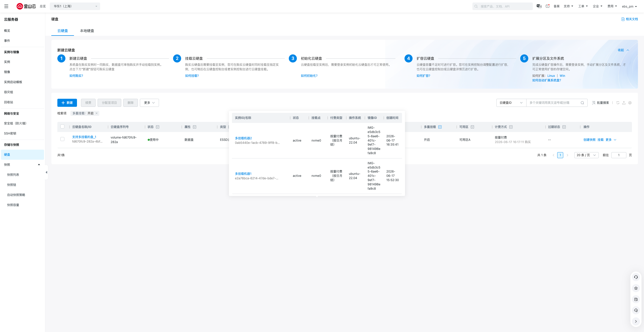The image size is (644, 332).
Task: Open the 计费方式 column filter
Action: 511,127
